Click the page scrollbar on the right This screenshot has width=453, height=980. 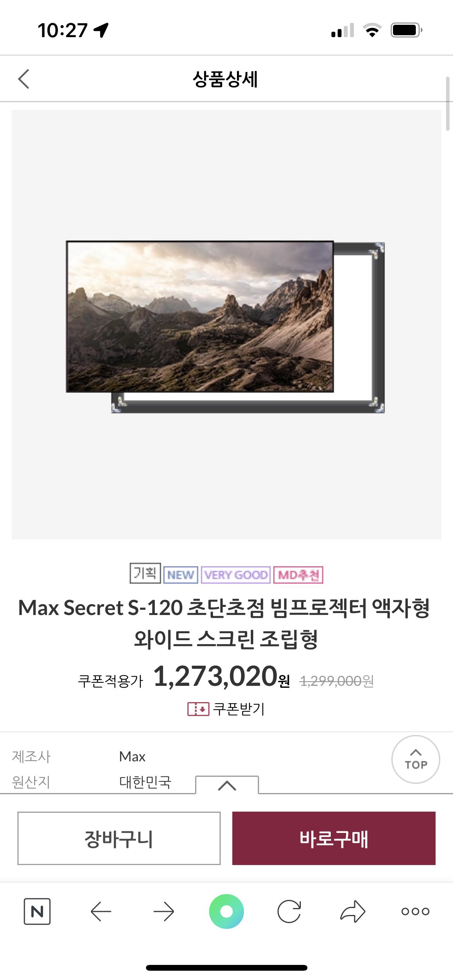448,104
